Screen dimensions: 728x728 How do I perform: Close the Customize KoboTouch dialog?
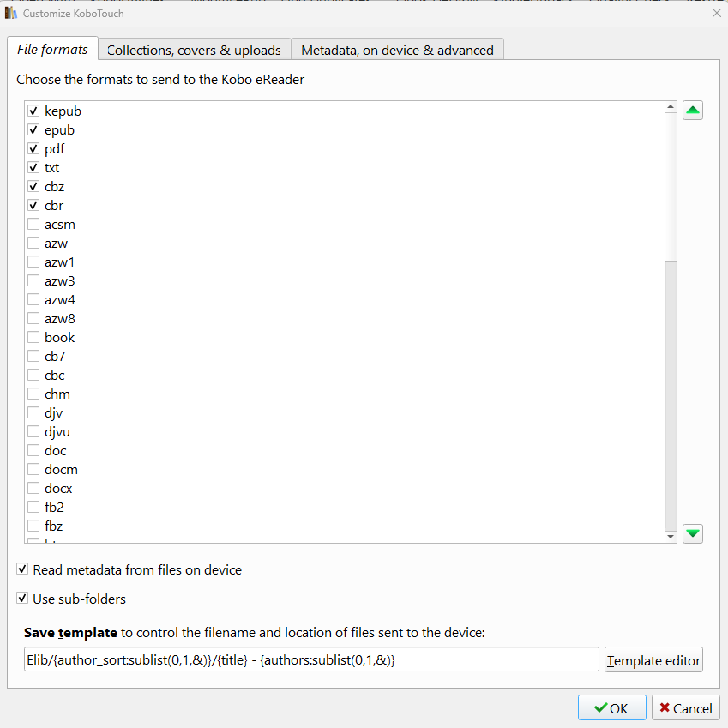tap(716, 13)
